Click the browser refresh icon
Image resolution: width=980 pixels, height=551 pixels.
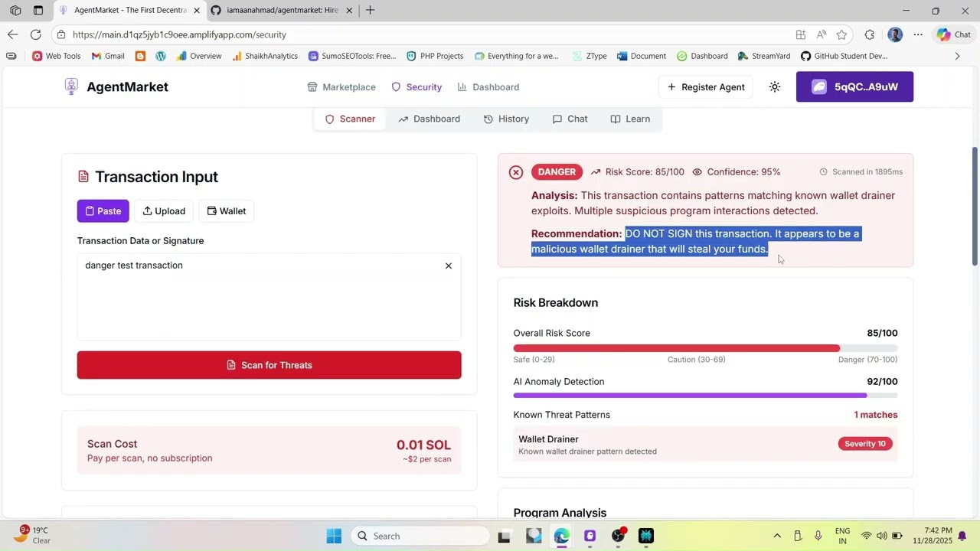tap(36, 34)
